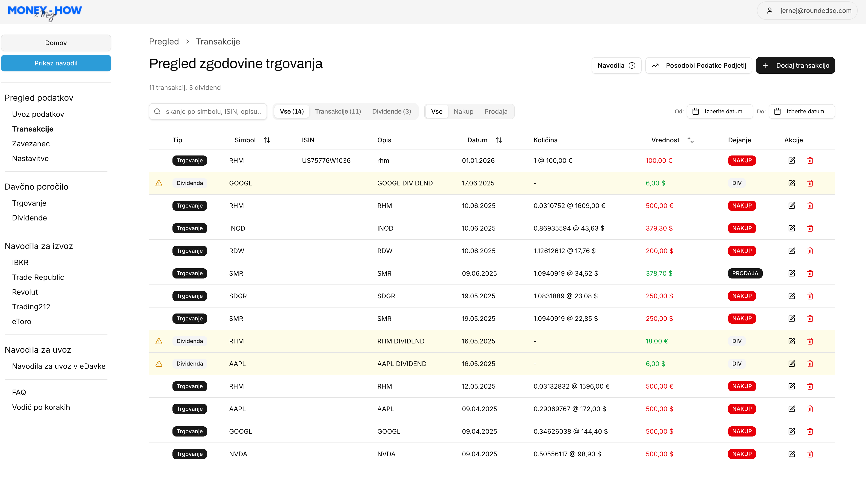Image resolution: width=866 pixels, height=504 pixels.
Task: Show all entries with Vse (14)
Action: point(292,111)
